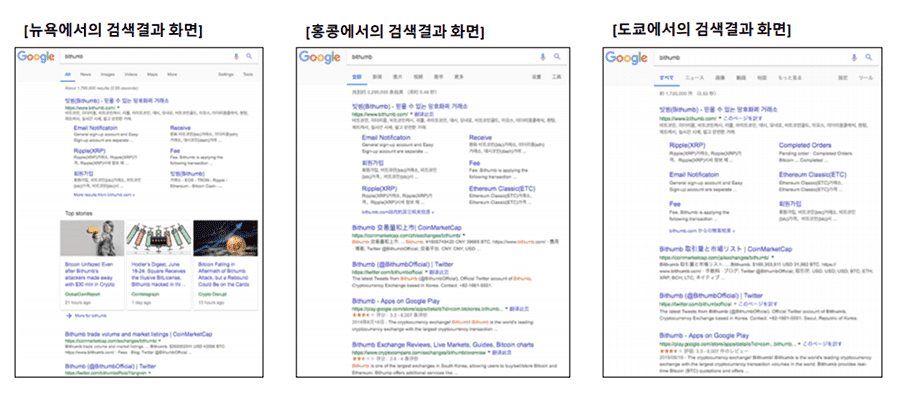This screenshot has height=416, width=900.
Task: Open the Email Notificatoin sitelink in Hong Kong results
Action: click(387, 138)
